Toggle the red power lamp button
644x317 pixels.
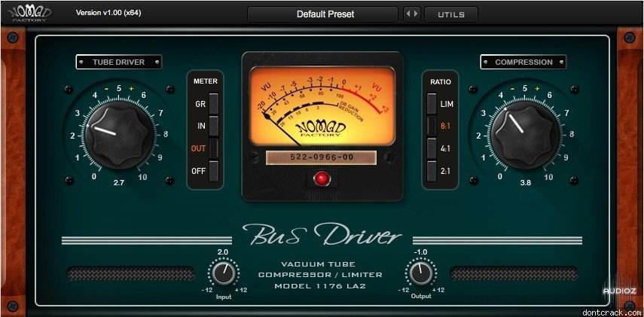322,178
